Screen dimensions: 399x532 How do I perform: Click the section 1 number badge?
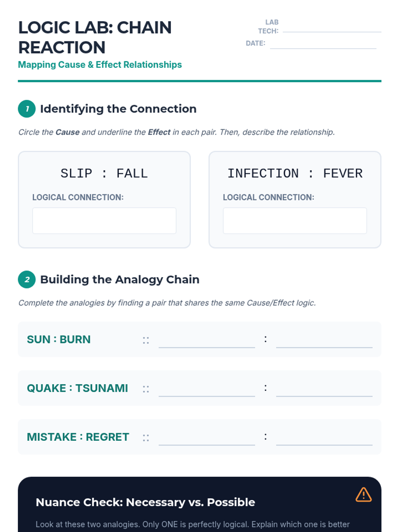(27, 109)
